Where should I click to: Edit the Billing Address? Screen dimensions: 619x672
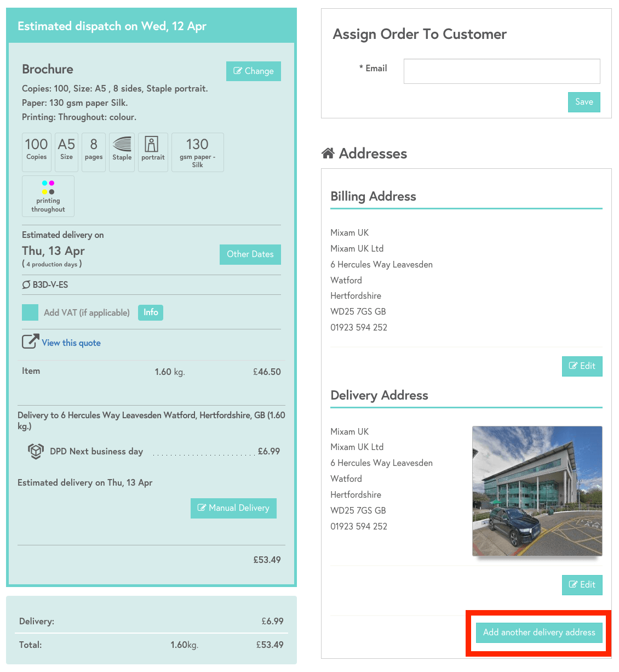582,366
